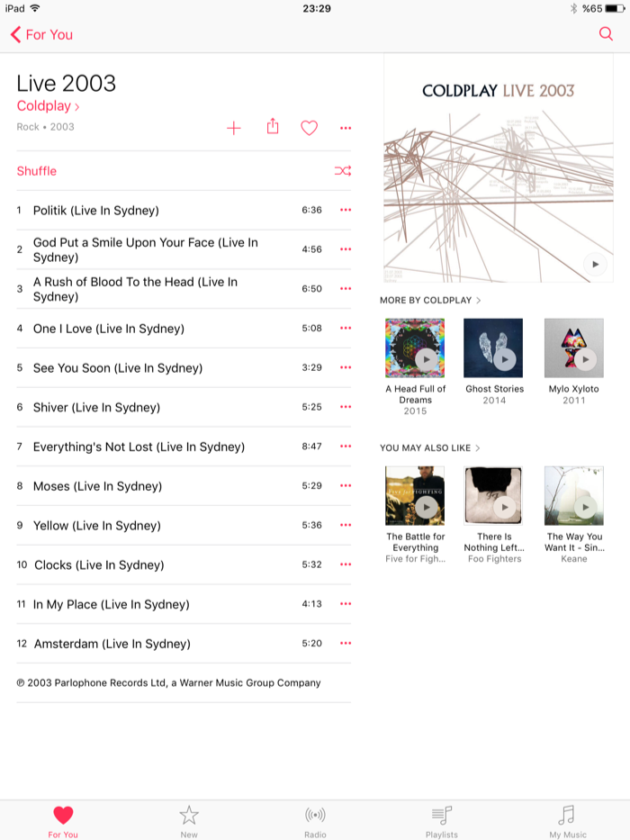Screen dimensions: 630x840
Task: Go back to For You
Action: coord(41,35)
